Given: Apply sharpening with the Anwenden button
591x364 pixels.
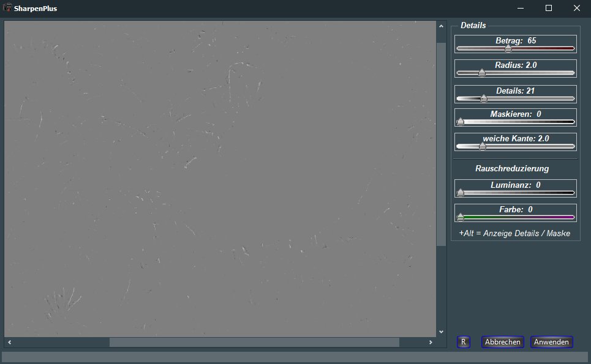Looking at the screenshot, I should (x=551, y=342).
